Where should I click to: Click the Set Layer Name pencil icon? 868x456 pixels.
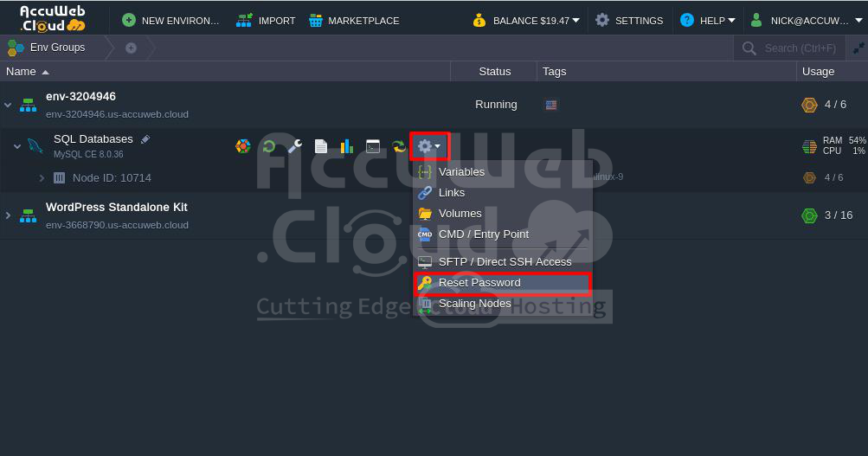click(x=145, y=139)
